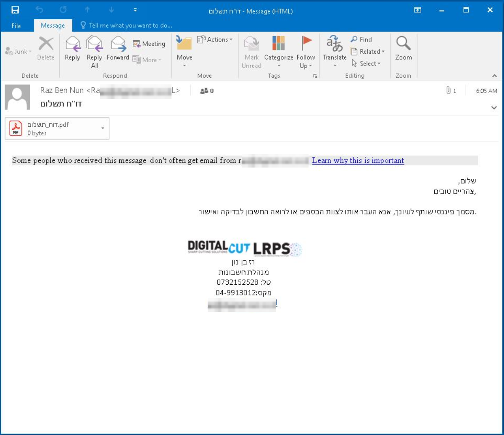This screenshot has height=435, width=504.
Task: Open the Related dropdown
Action: click(x=368, y=51)
